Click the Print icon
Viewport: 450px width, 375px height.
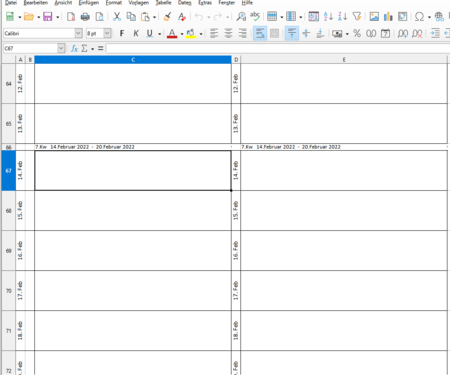click(x=85, y=16)
